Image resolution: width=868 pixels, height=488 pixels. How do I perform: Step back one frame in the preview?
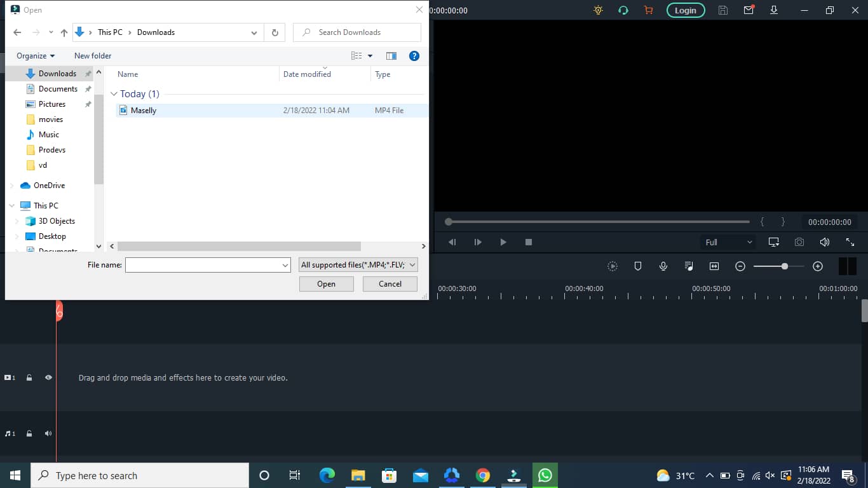452,242
